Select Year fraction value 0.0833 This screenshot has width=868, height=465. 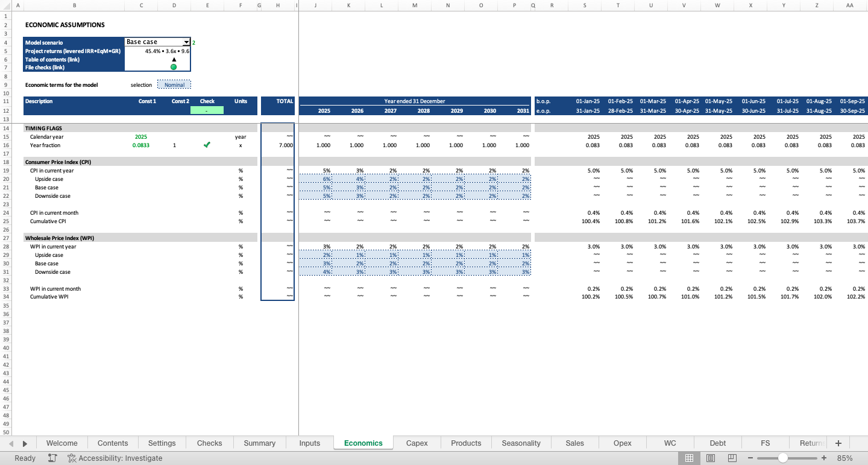click(x=141, y=145)
